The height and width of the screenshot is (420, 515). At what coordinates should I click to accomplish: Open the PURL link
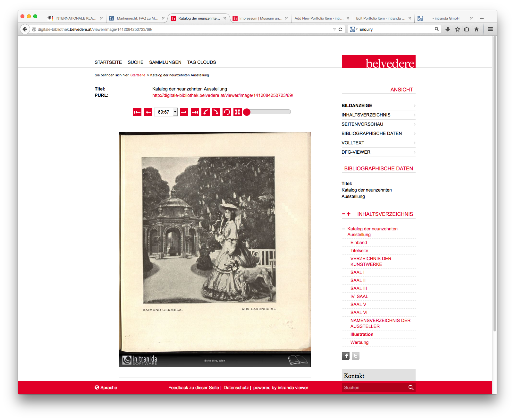tap(223, 95)
